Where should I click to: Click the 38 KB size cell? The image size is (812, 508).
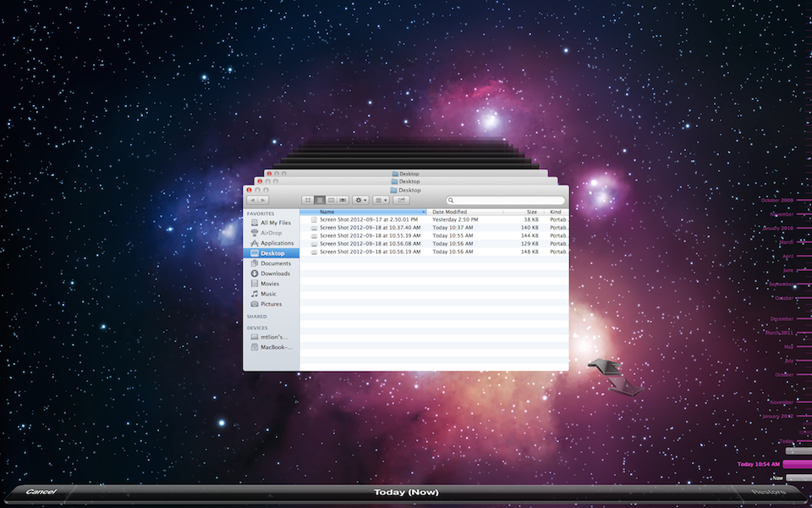click(531, 220)
